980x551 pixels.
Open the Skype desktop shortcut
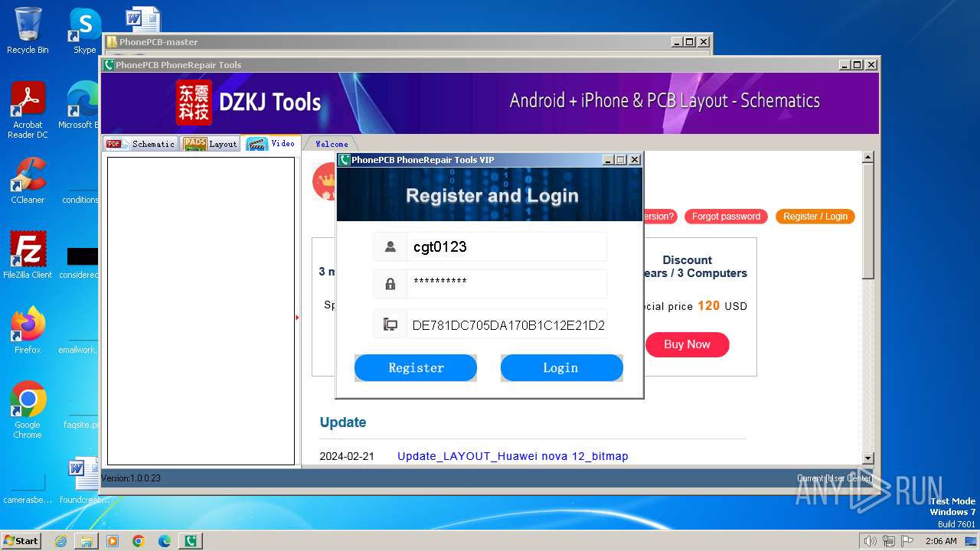(x=84, y=31)
